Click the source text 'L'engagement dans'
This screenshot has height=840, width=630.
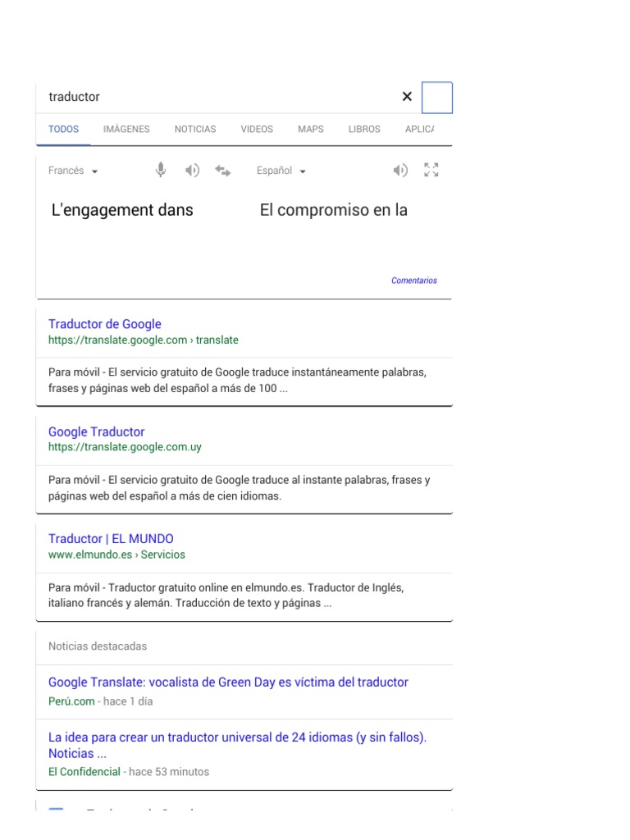(122, 210)
